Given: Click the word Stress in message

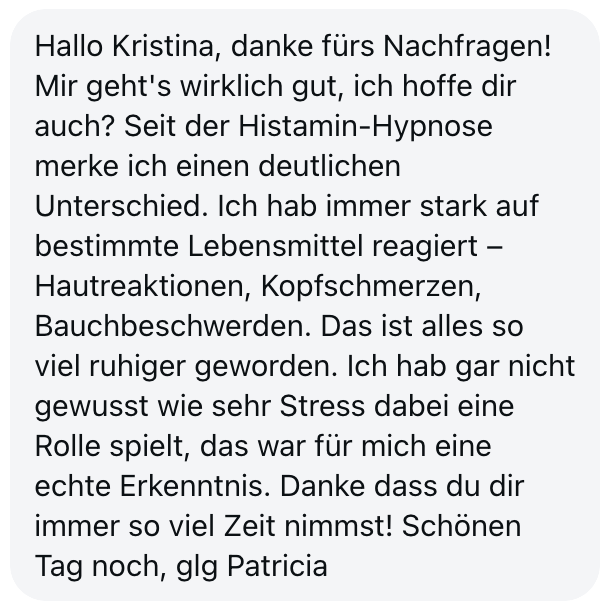Looking at the screenshot, I should [322, 406].
